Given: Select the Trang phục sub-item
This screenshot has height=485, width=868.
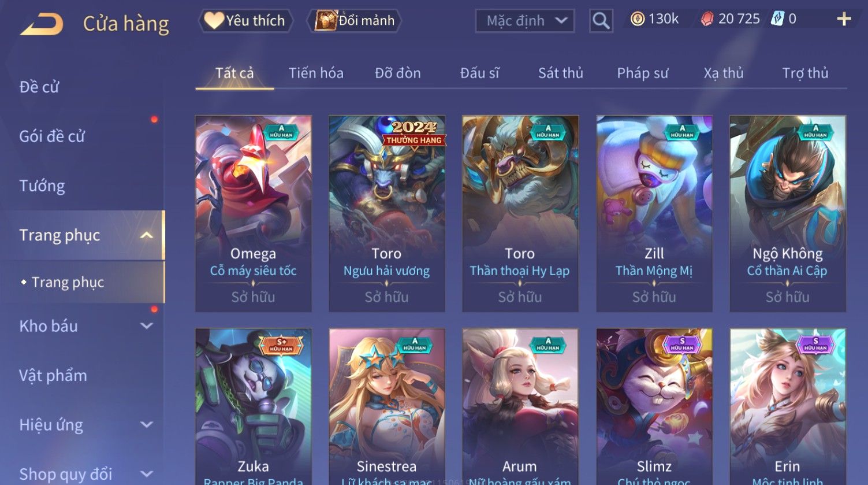Looking at the screenshot, I should click(x=68, y=282).
